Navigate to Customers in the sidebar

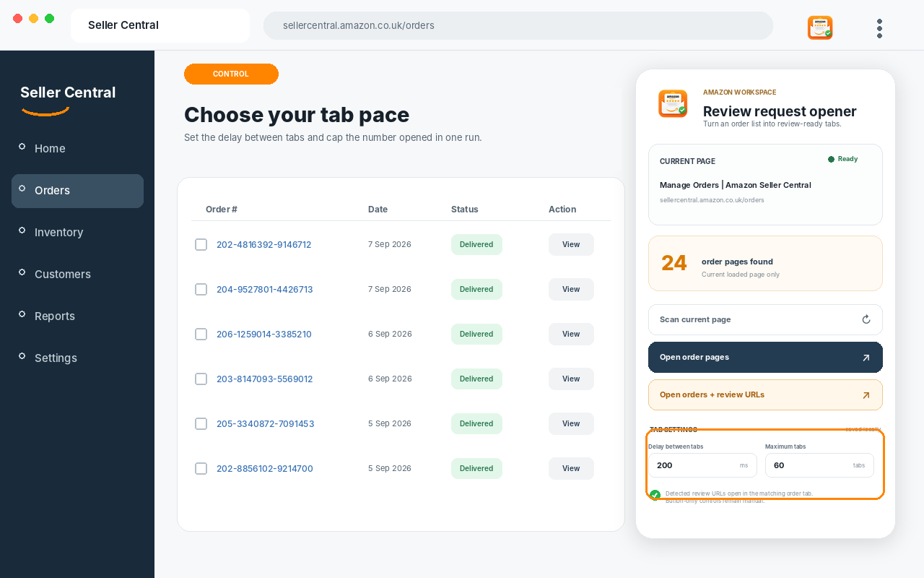tap(77, 275)
